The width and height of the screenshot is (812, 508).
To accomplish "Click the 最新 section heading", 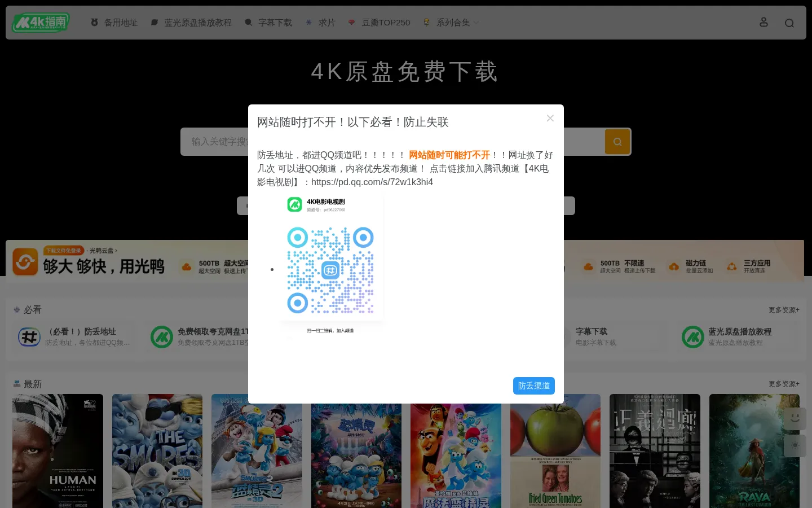I will (33, 384).
